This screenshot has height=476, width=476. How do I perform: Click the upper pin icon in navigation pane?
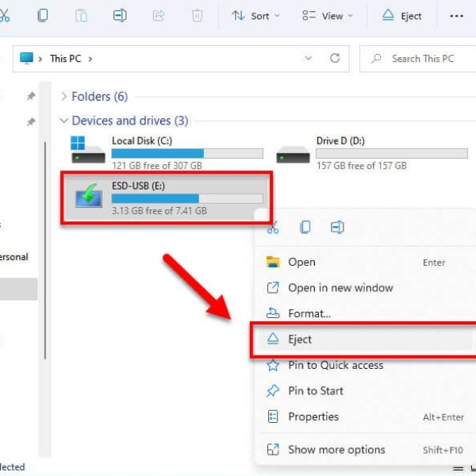pyautogui.click(x=31, y=96)
